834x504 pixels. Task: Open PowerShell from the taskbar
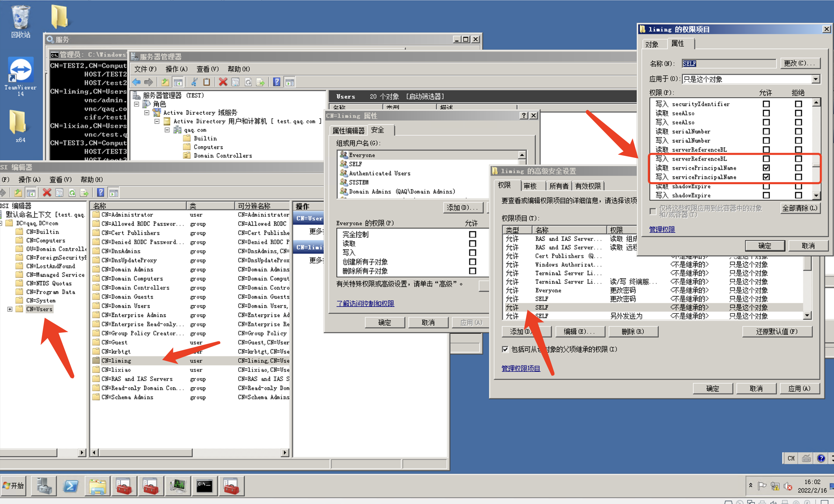pos(71,486)
